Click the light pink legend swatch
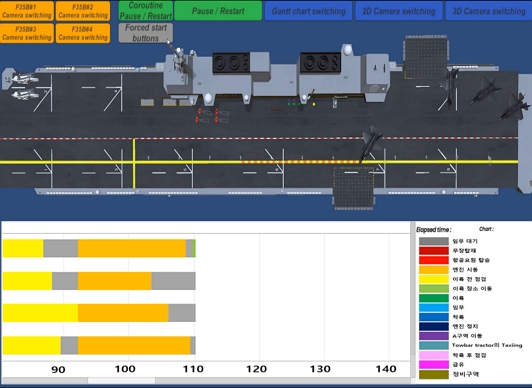 (x=434, y=355)
